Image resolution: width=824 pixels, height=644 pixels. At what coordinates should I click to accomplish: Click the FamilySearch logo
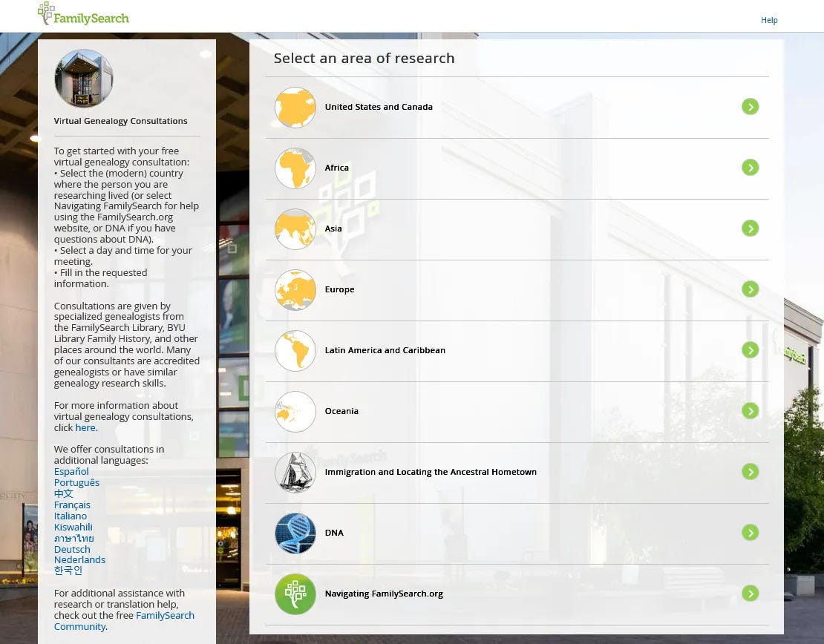pyautogui.click(x=83, y=14)
